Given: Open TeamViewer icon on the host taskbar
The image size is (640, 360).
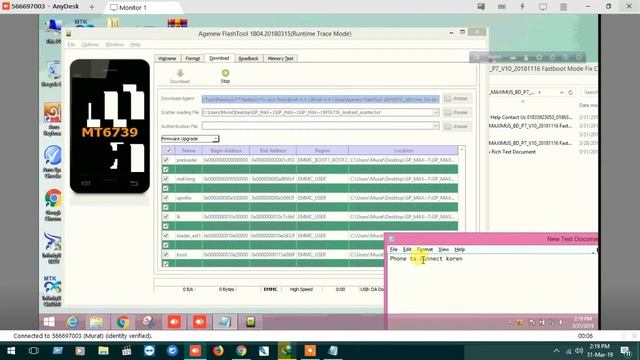Looking at the screenshot, I should 149,351.
